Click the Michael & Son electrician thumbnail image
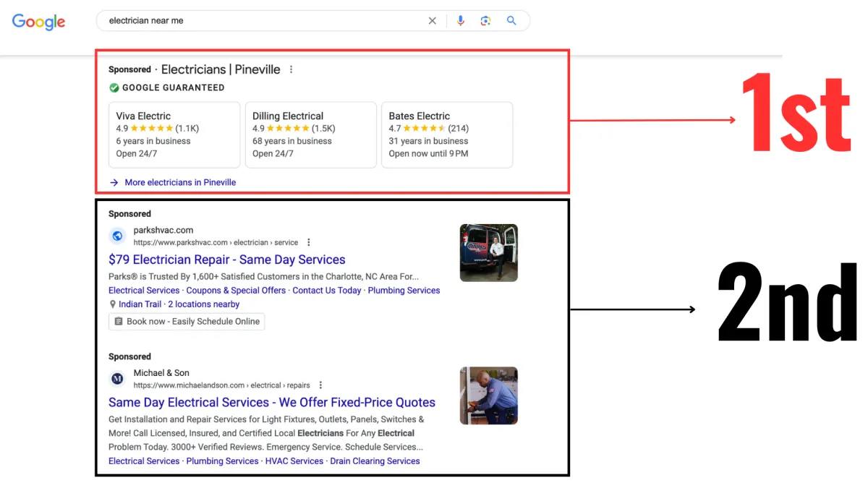868x488 pixels. [489, 395]
